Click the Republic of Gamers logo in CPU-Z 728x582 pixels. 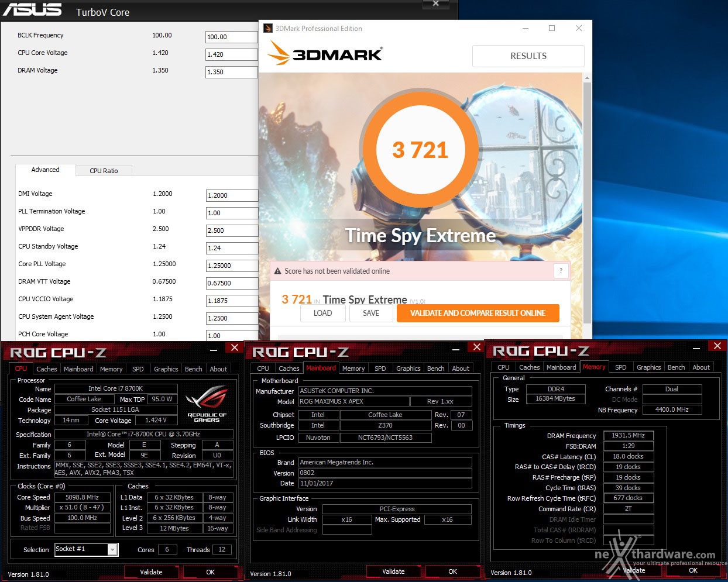pyautogui.click(x=207, y=404)
